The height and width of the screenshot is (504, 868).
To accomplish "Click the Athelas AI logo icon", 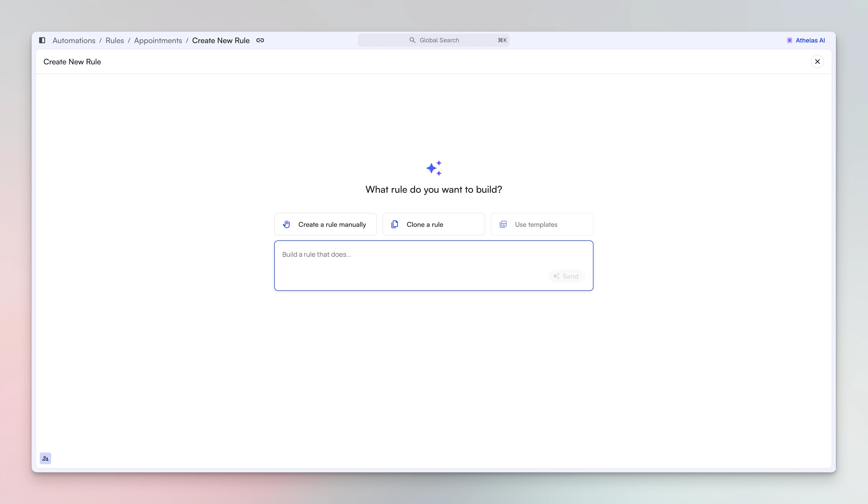I will pos(789,40).
